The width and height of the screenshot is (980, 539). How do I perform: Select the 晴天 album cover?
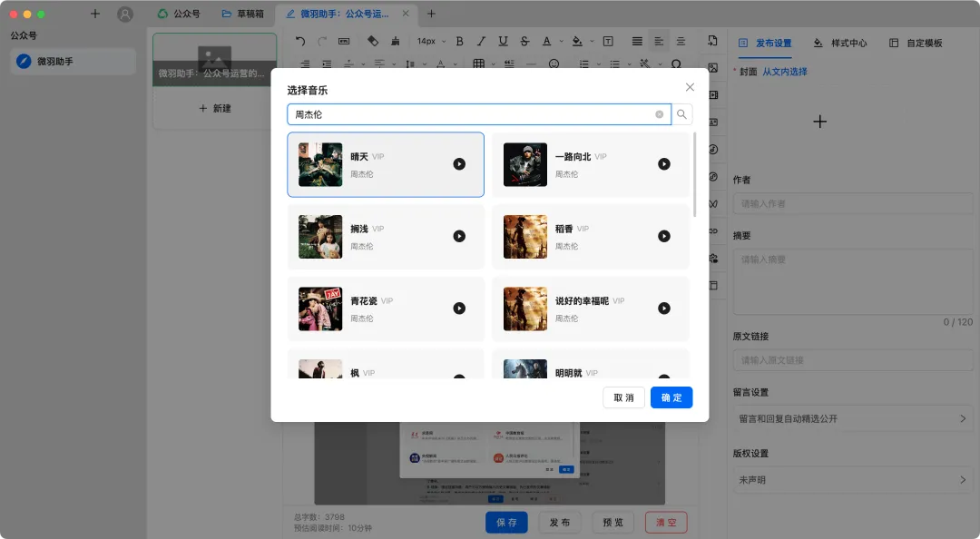[x=320, y=164]
